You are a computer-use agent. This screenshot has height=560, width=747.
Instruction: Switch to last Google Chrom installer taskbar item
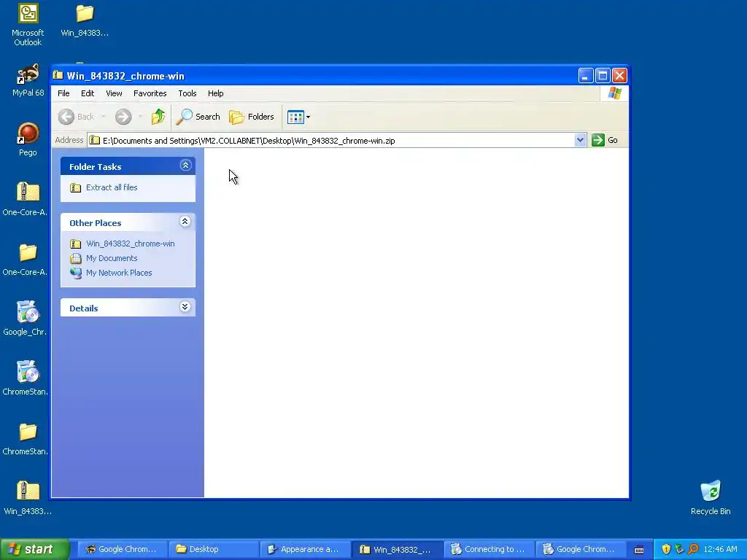coord(580,549)
